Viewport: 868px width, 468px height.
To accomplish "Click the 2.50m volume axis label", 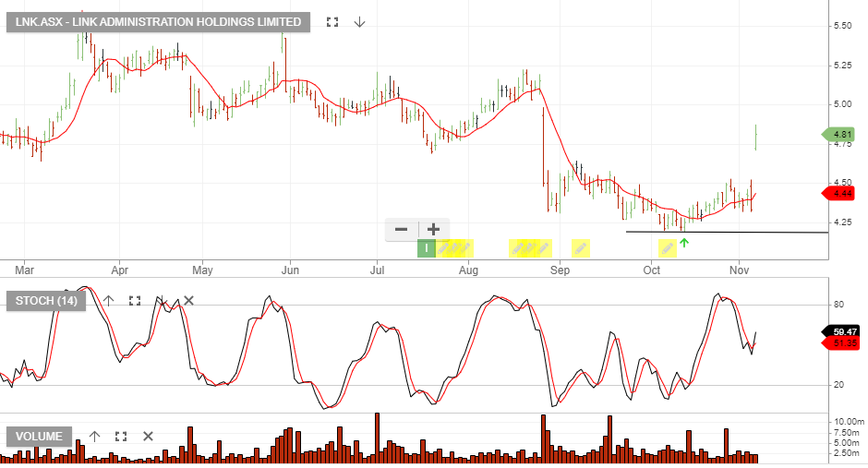I will coord(849,453).
